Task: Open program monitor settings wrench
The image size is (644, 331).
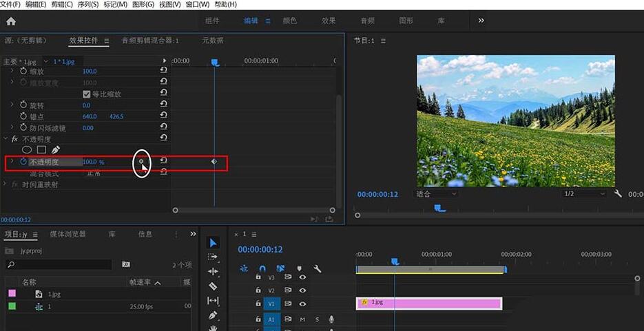Action: tap(618, 193)
